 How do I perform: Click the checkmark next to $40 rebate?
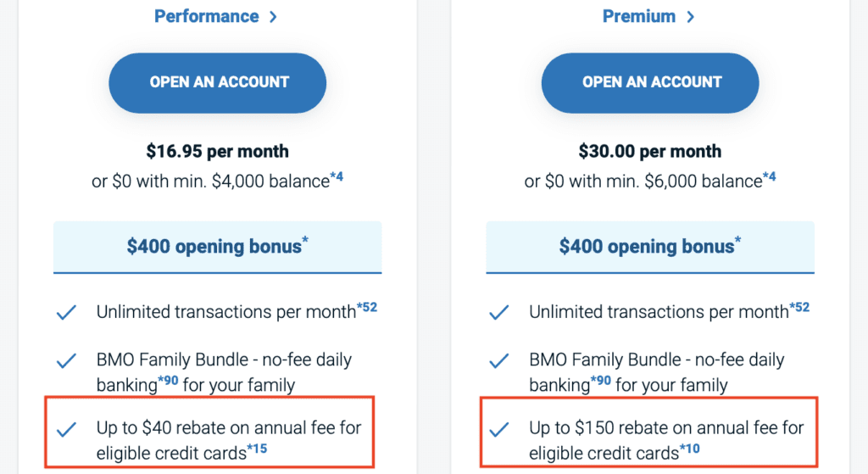(66, 431)
